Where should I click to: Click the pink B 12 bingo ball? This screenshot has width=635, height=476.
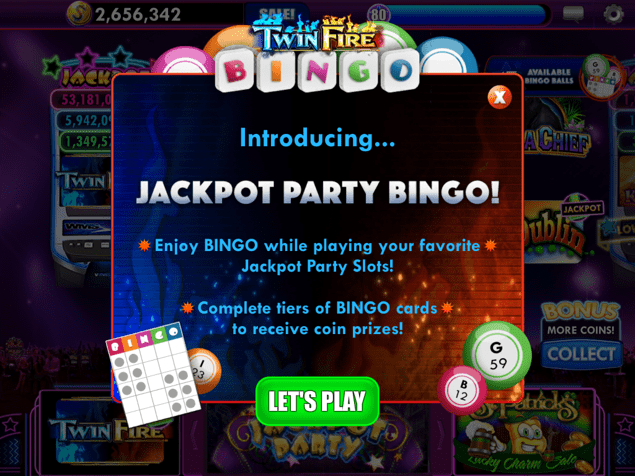click(x=462, y=390)
